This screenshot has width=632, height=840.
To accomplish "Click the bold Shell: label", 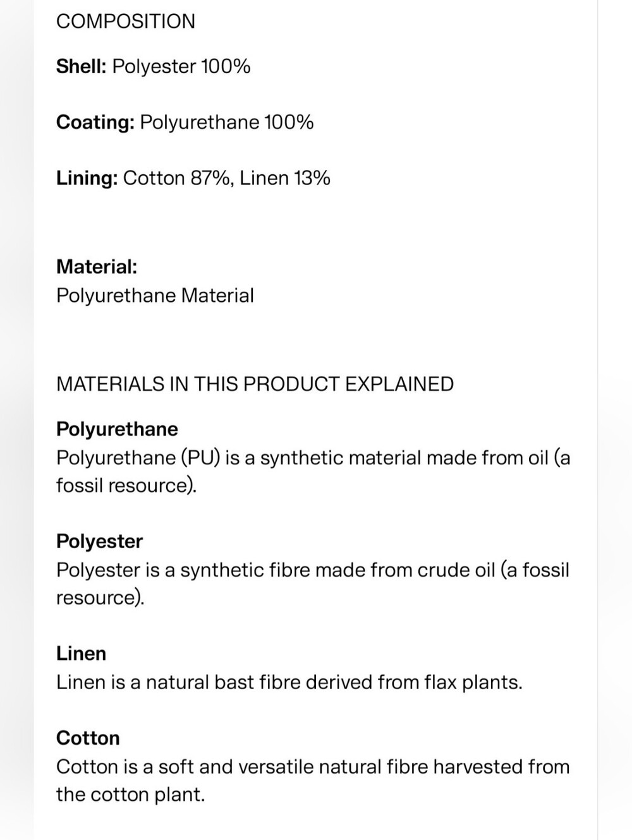I will [x=82, y=66].
